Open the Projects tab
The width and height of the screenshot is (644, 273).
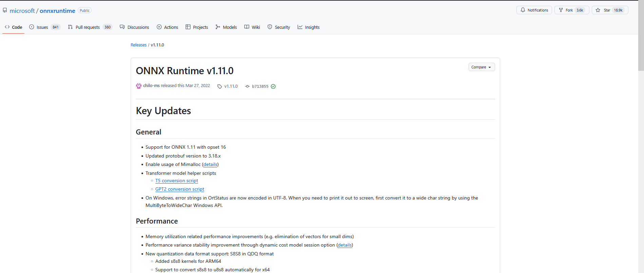point(197,27)
